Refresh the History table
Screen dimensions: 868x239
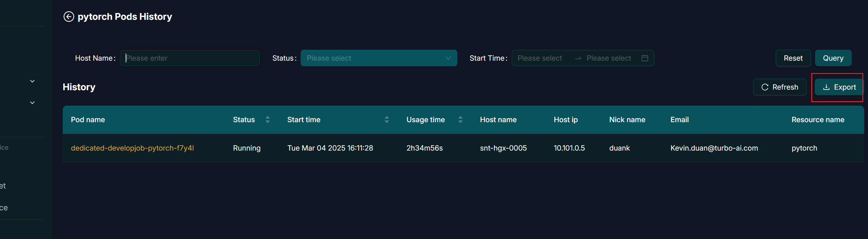pos(779,87)
